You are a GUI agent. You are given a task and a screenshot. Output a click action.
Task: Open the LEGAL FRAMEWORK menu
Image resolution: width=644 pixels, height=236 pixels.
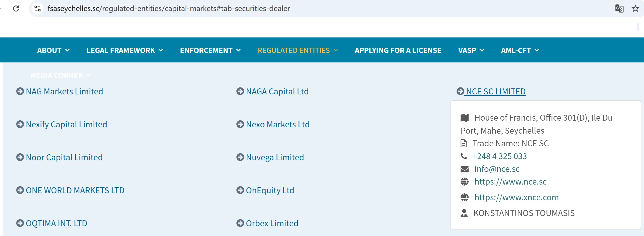(x=121, y=50)
